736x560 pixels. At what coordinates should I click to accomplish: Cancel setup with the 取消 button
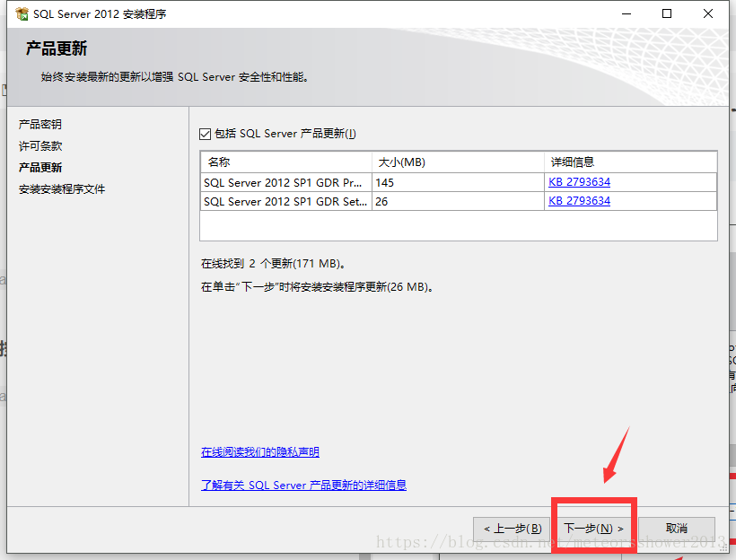click(x=677, y=529)
